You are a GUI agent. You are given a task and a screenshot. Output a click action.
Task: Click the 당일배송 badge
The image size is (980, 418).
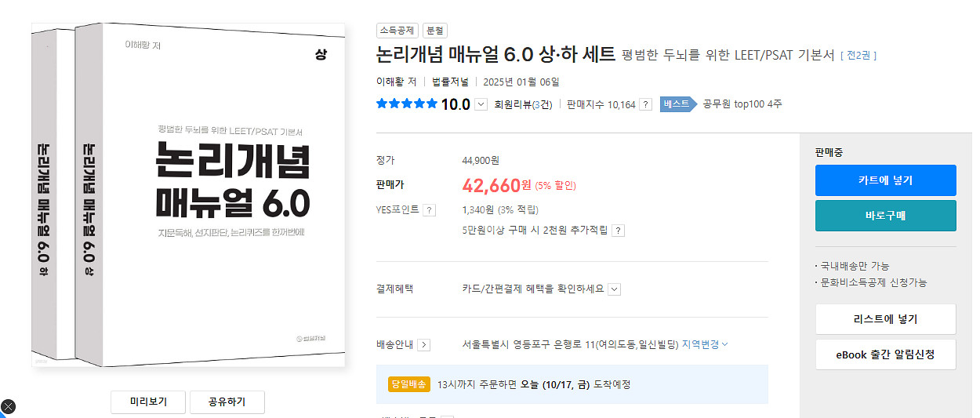[408, 384]
